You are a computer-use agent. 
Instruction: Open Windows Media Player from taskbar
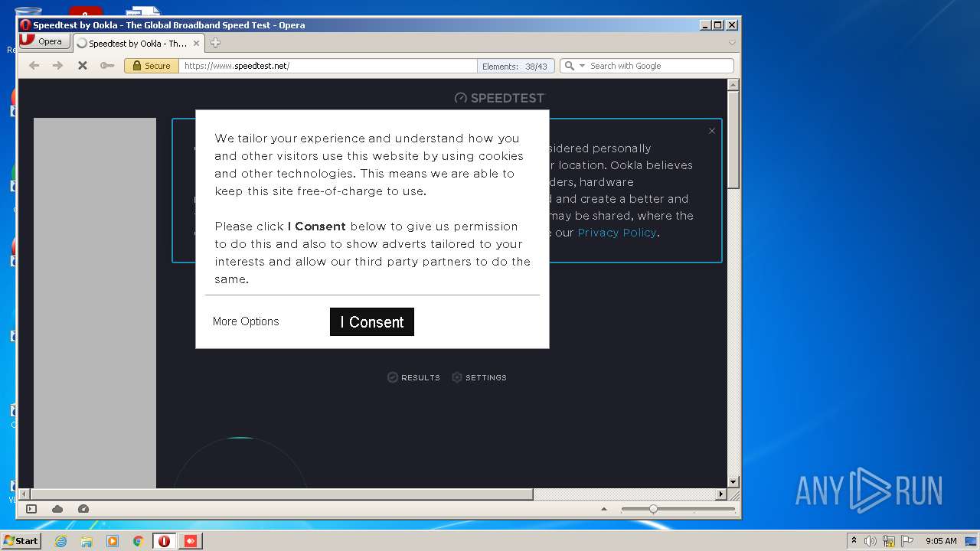tap(113, 541)
